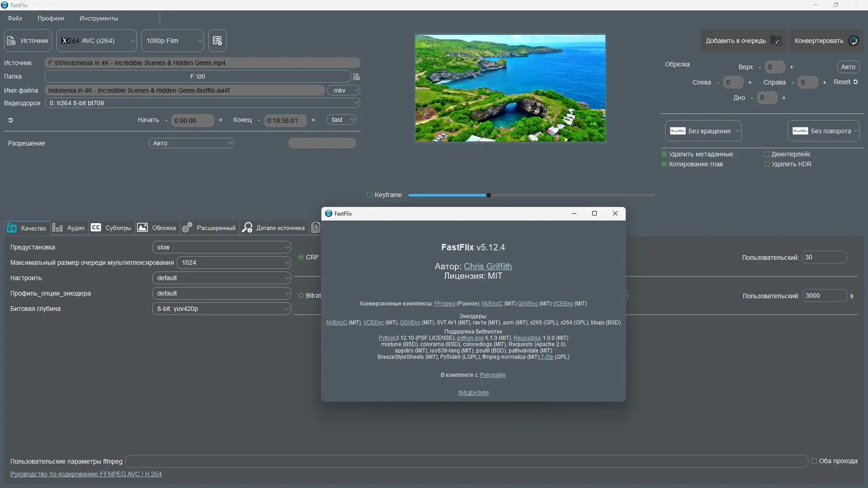Click the folder browse icon next to Папка

[x=356, y=77]
